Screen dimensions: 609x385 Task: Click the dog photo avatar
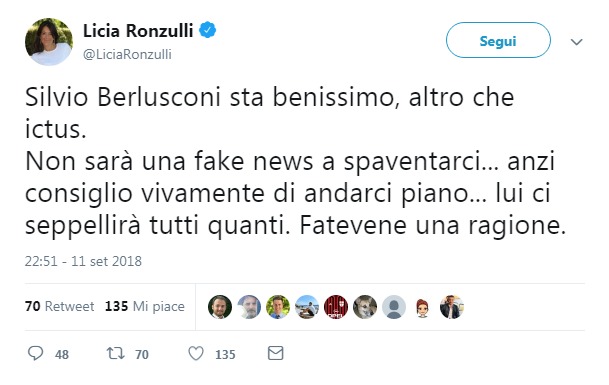pyautogui.click(x=365, y=307)
